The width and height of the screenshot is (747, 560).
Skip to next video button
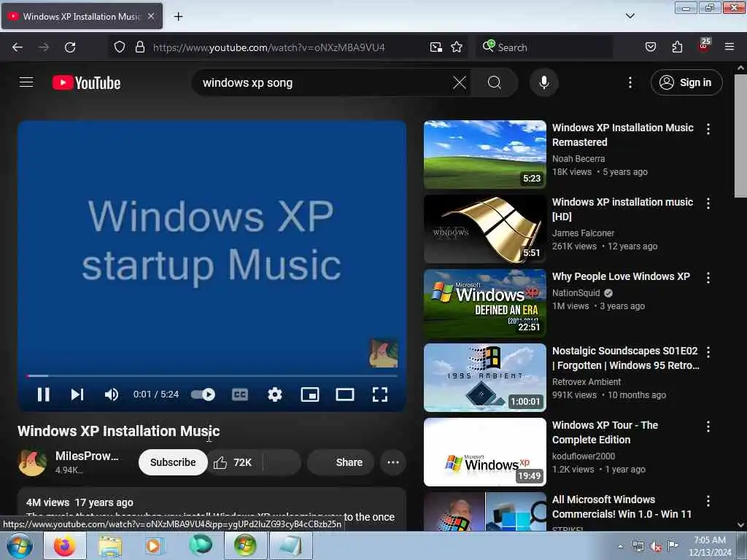click(x=77, y=394)
